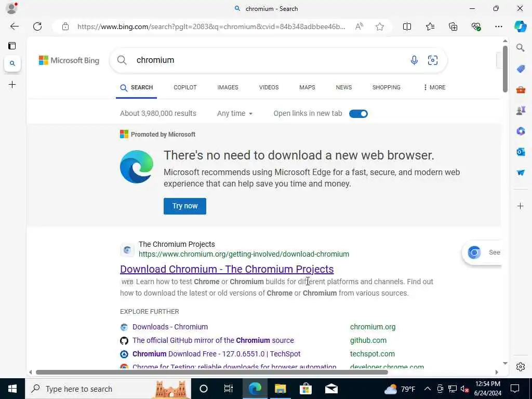Open the Edge sidebar Search icon

point(521,47)
